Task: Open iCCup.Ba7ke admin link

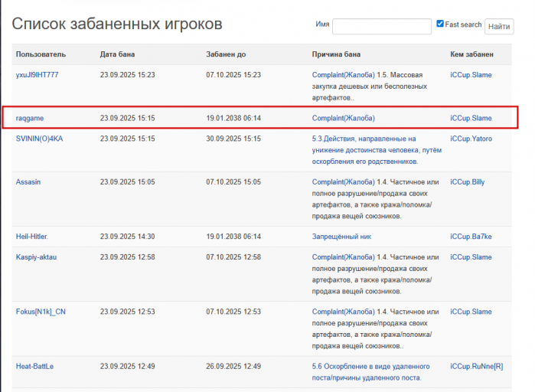Action: 471,237
